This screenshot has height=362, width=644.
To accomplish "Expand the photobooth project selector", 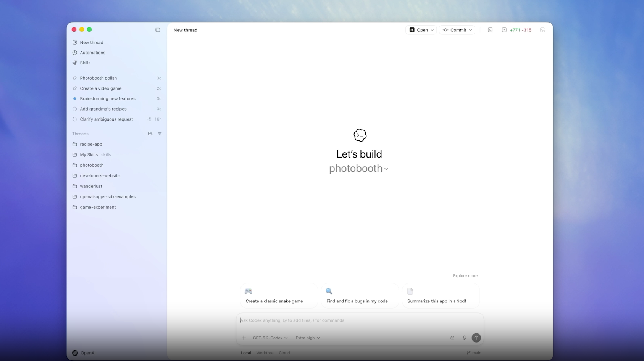I will coord(358,169).
